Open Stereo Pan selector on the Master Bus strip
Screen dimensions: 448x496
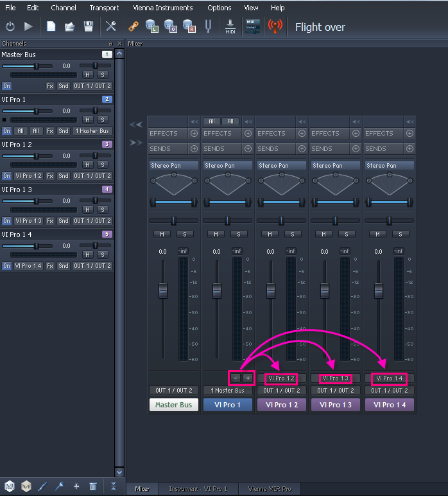pyautogui.click(x=174, y=165)
